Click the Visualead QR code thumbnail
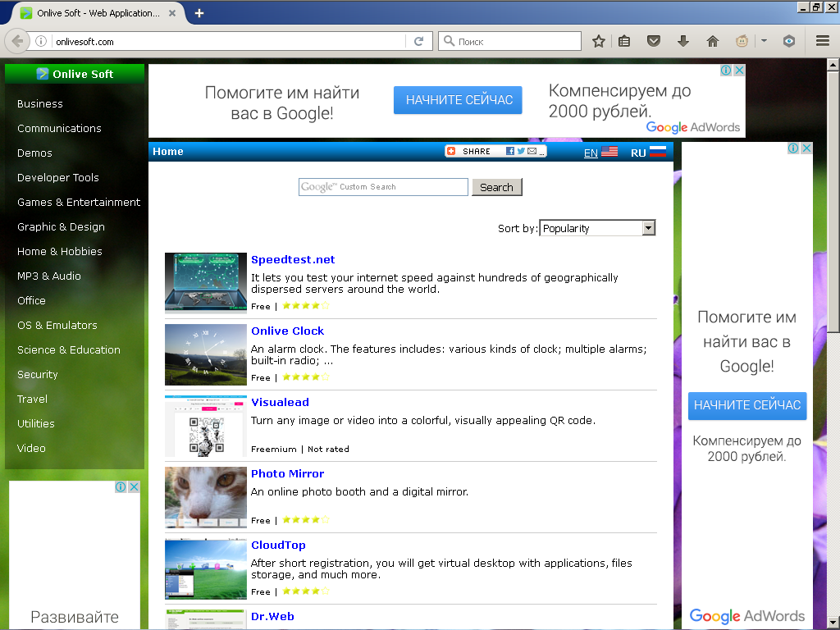This screenshot has width=840, height=630. [206, 426]
